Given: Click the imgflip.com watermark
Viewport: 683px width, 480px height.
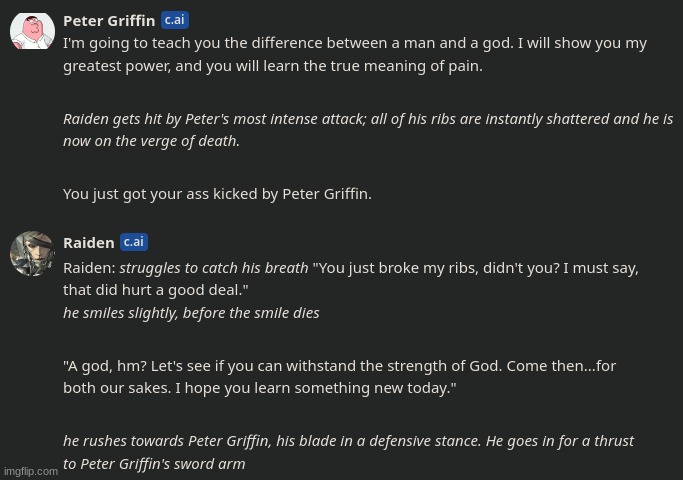Looking at the screenshot, I should (31, 471).
